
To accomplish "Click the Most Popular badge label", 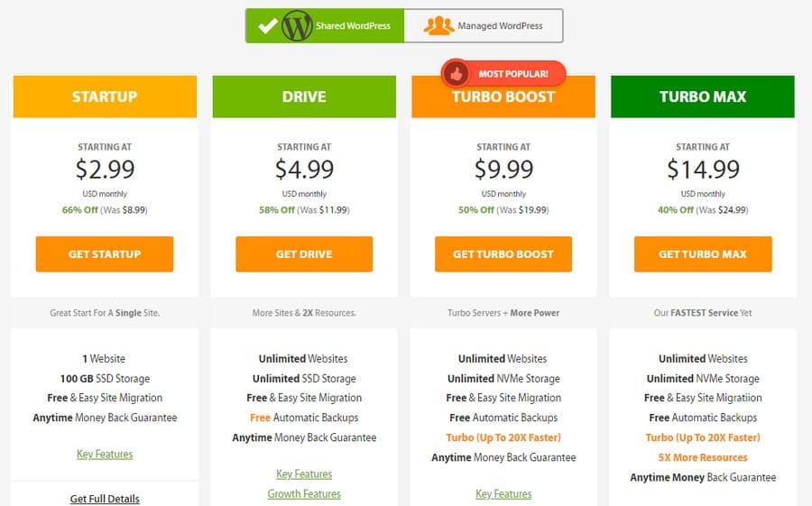I will click(x=513, y=74).
